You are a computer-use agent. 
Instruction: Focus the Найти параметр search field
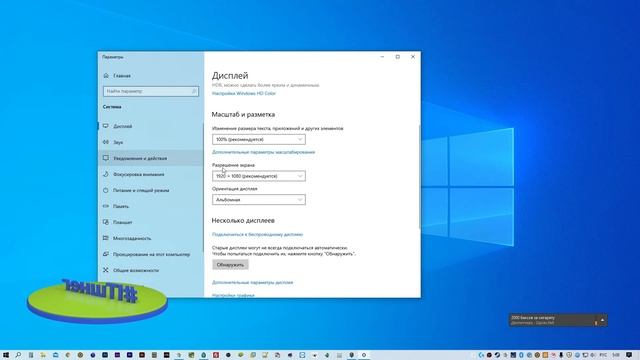(151, 91)
